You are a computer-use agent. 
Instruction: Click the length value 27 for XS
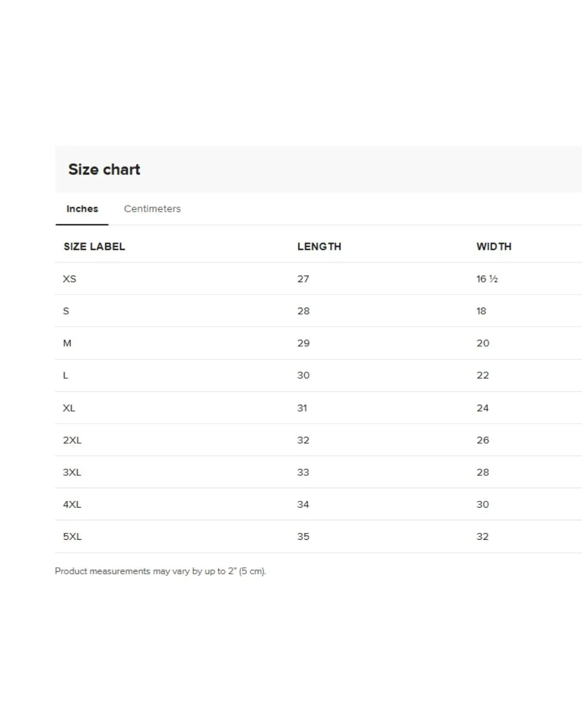pyautogui.click(x=303, y=279)
